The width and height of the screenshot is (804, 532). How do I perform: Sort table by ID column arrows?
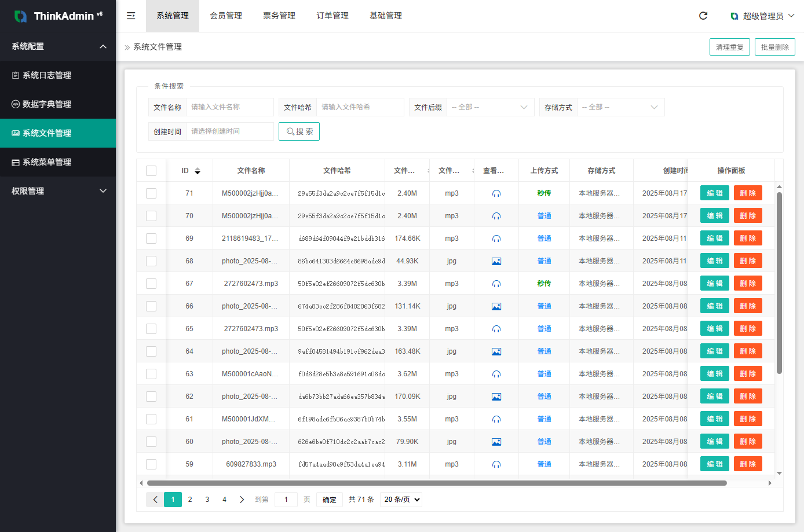point(198,171)
